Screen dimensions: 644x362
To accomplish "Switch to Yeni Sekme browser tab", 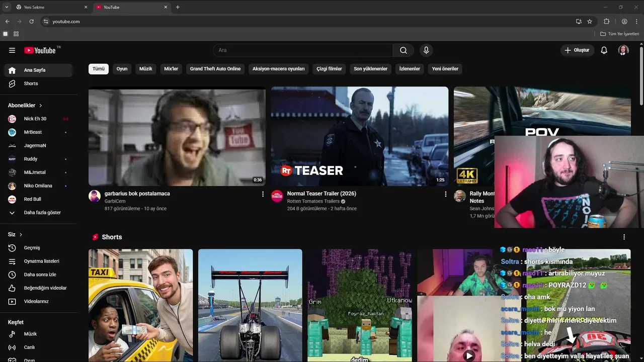I will (x=50, y=7).
